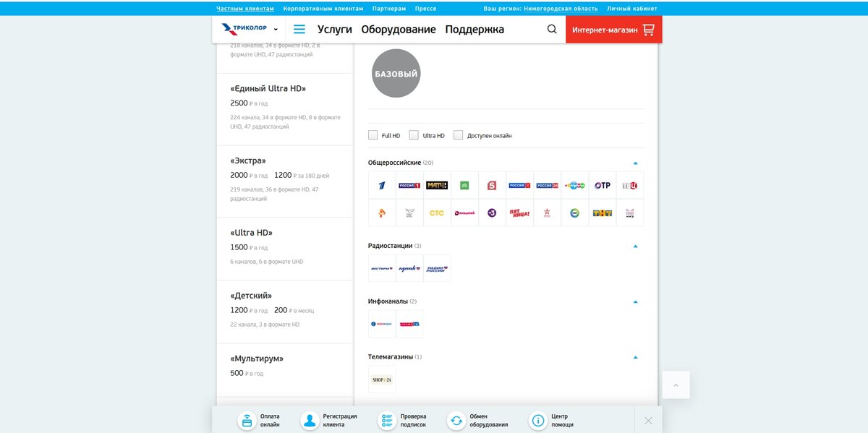The height and width of the screenshot is (433, 868).
Task: Select the Россия К channel logo
Action: click(519, 185)
